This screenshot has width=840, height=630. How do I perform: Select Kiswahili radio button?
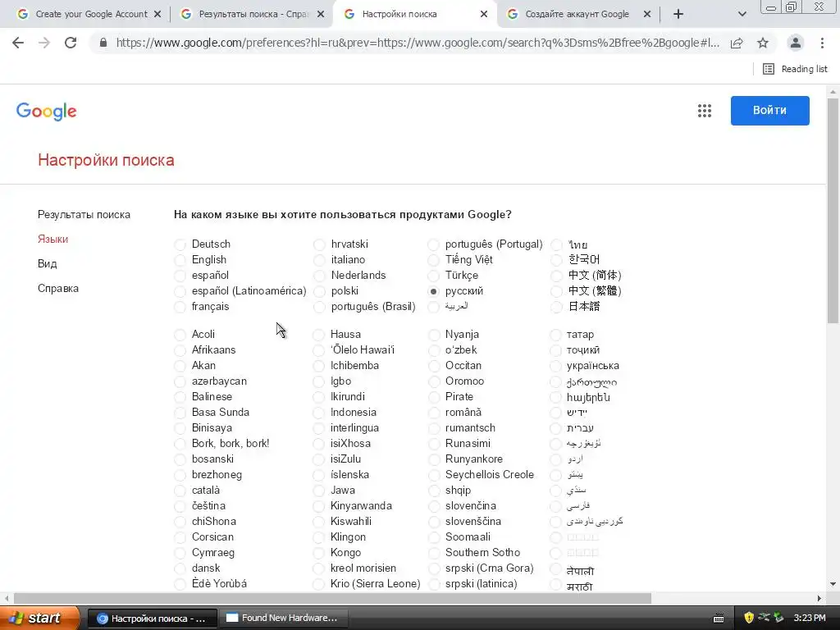[x=319, y=522]
